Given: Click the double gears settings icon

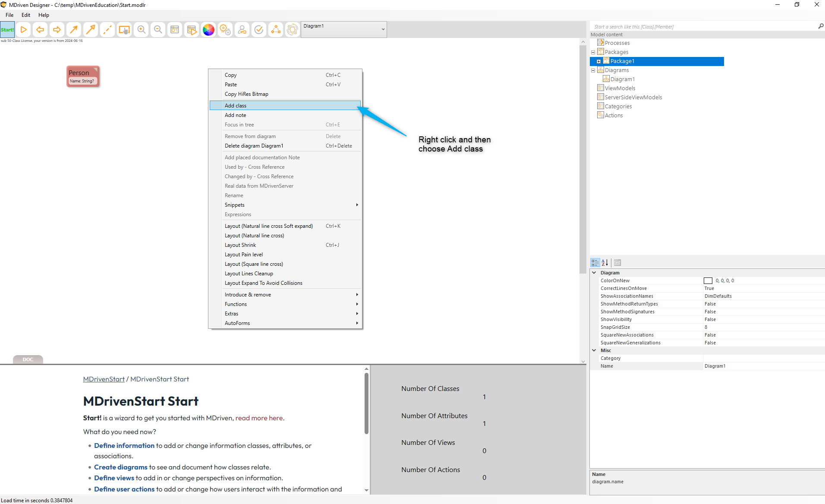Looking at the screenshot, I should coord(225,30).
